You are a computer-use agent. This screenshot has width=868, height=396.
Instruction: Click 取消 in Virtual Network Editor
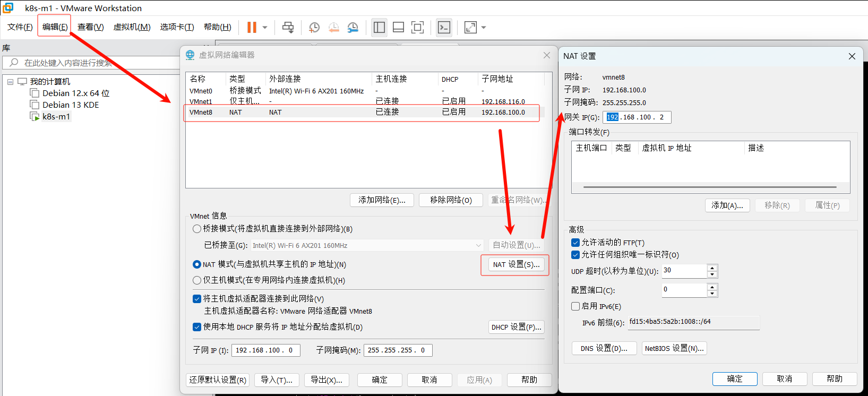click(x=429, y=380)
